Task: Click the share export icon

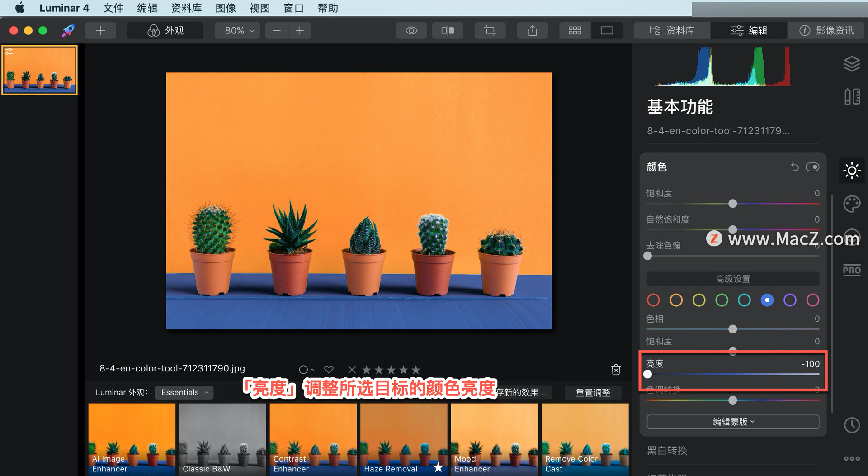Action: pyautogui.click(x=533, y=30)
